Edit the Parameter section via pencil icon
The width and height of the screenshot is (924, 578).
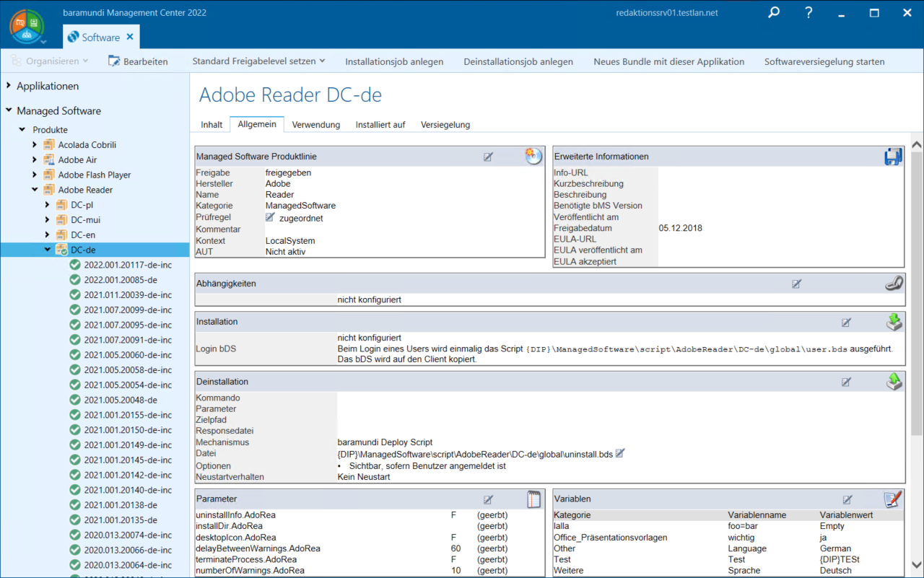point(489,499)
